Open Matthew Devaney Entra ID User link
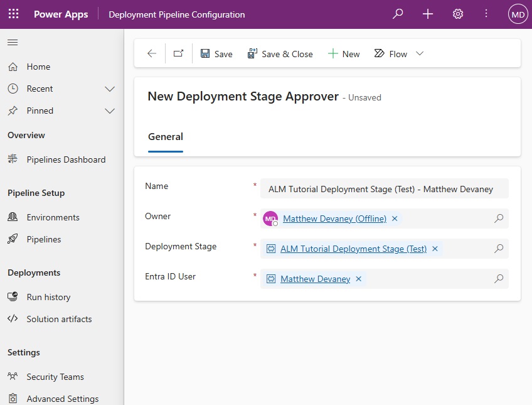Screen dimensions: 532x405 315,279
